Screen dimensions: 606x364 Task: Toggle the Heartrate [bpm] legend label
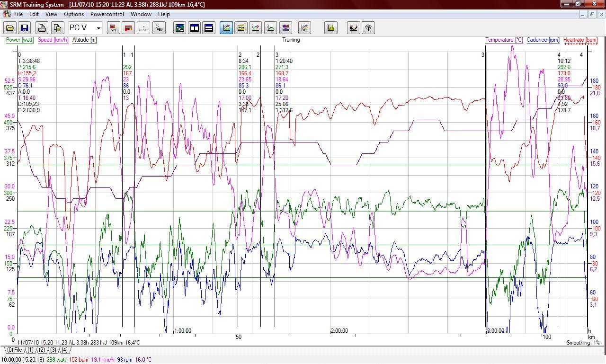(x=580, y=40)
